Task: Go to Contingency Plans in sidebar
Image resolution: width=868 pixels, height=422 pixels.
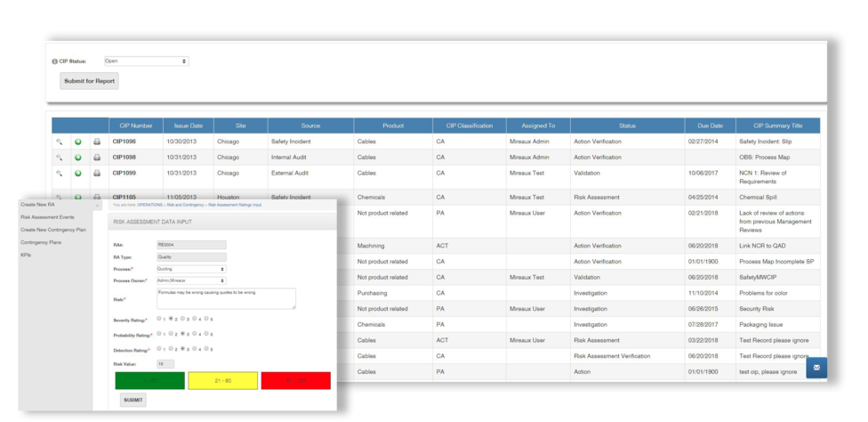Action: tap(41, 242)
